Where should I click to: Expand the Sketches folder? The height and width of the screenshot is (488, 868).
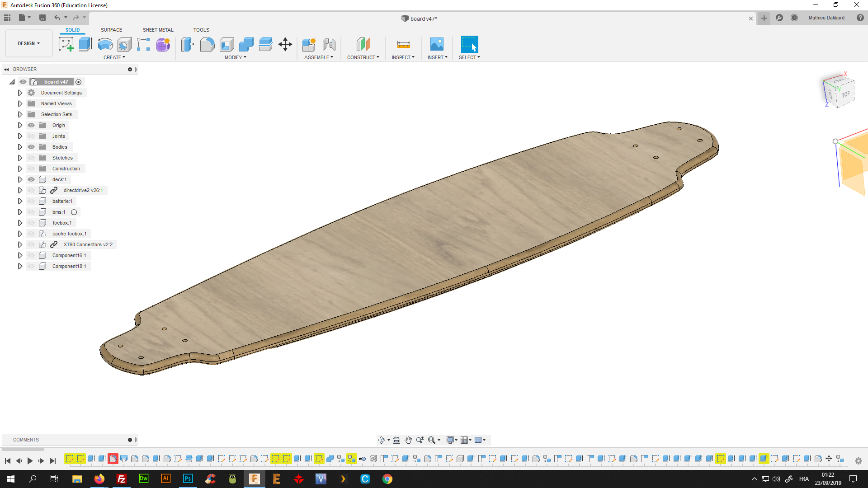pos(20,158)
